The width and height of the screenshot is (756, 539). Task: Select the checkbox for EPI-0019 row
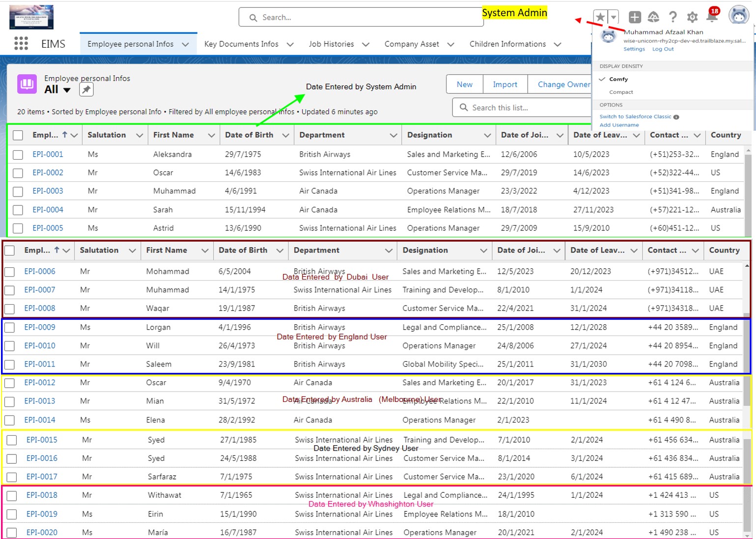[x=12, y=514]
